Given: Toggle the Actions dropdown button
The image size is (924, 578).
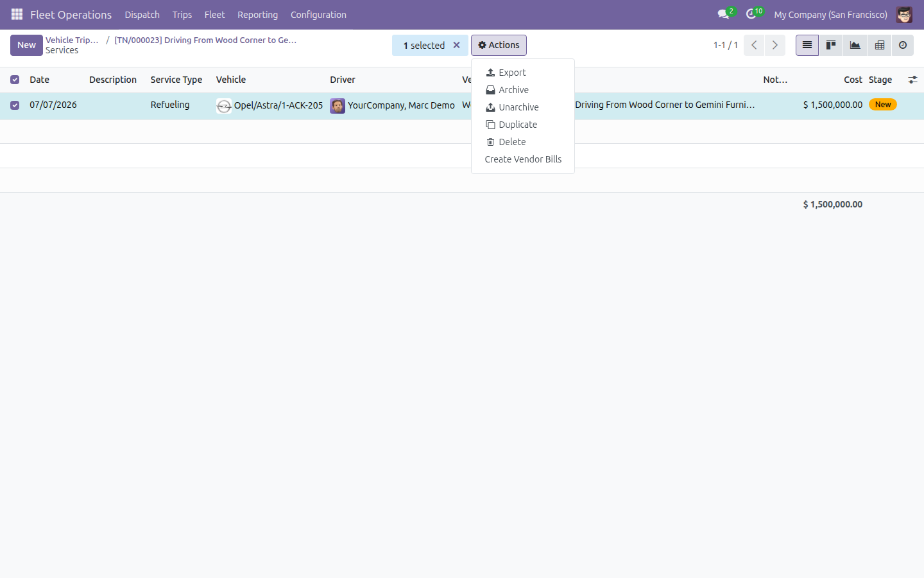Looking at the screenshot, I should [499, 45].
